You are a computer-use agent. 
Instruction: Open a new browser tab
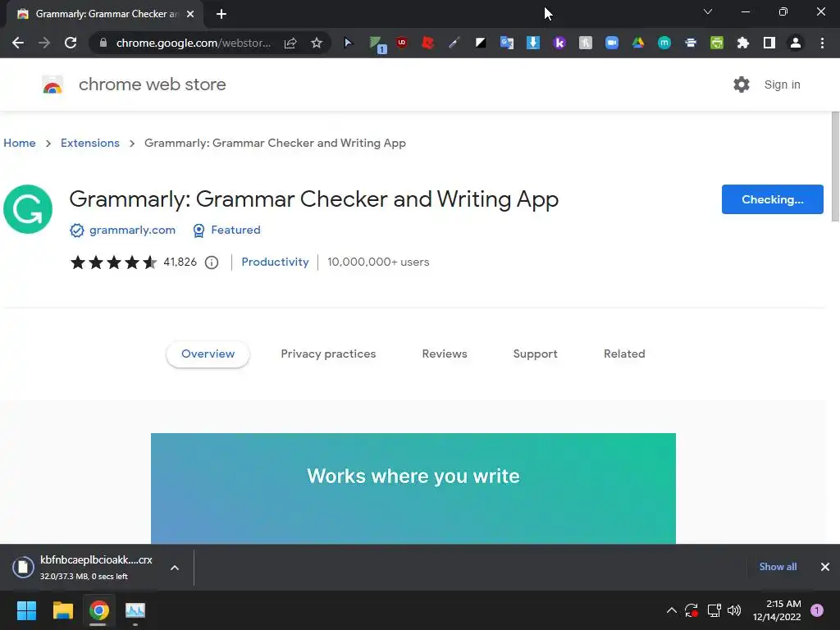pos(221,14)
